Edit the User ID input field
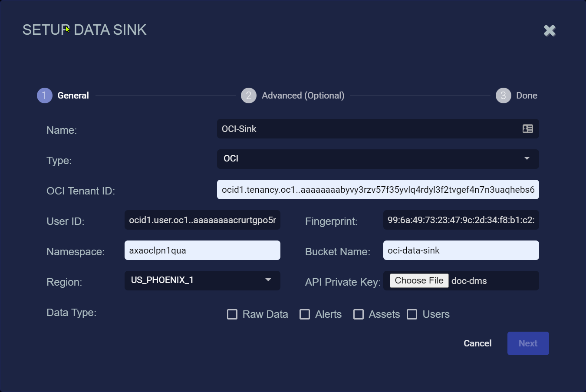The width and height of the screenshot is (586, 392). pyautogui.click(x=202, y=220)
